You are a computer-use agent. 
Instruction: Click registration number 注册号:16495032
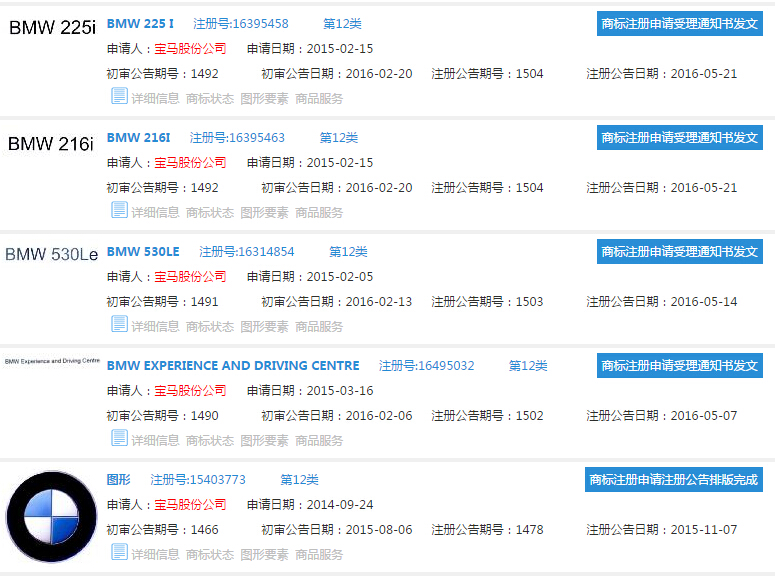(x=427, y=365)
